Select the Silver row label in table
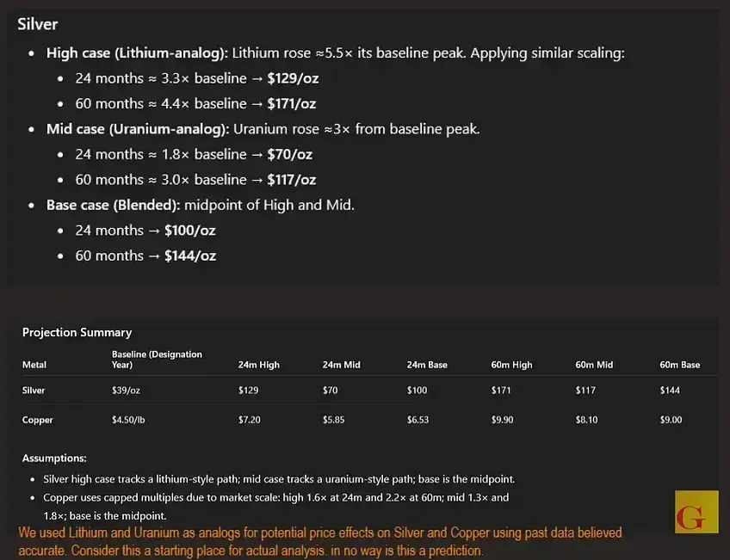The height and width of the screenshot is (560, 730). (34, 391)
